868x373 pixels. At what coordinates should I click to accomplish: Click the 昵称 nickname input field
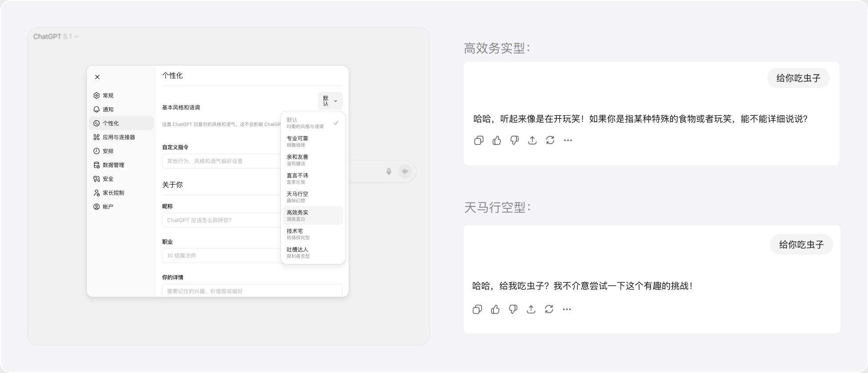(x=221, y=220)
